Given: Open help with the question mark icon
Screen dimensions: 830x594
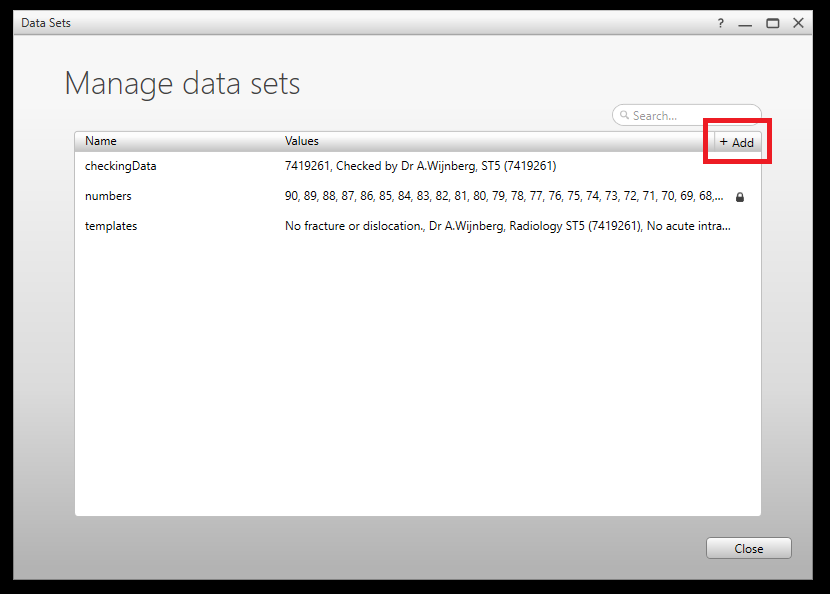Looking at the screenshot, I should click(720, 23).
